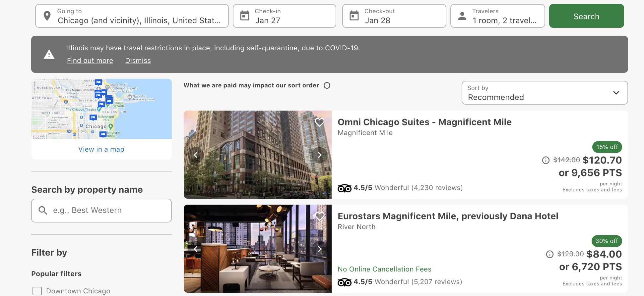Click the green Search button
Screen dimensions: 644x296
tap(586, 16)
